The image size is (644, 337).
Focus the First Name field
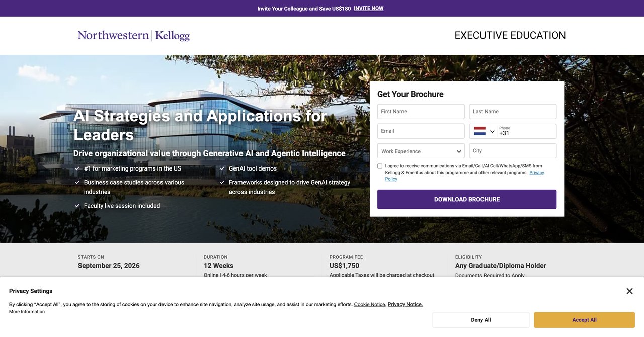click(x=421, y=111)
